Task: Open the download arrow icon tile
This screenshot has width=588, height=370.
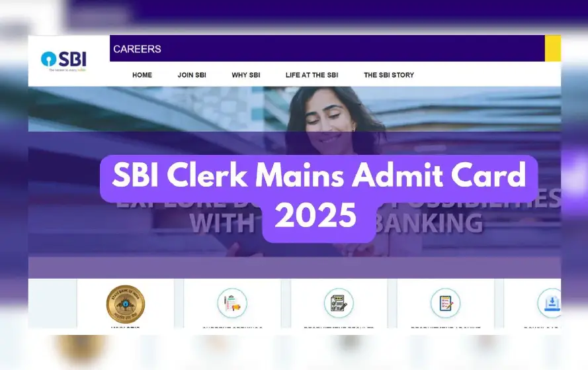Action: [x=550, y=303]
